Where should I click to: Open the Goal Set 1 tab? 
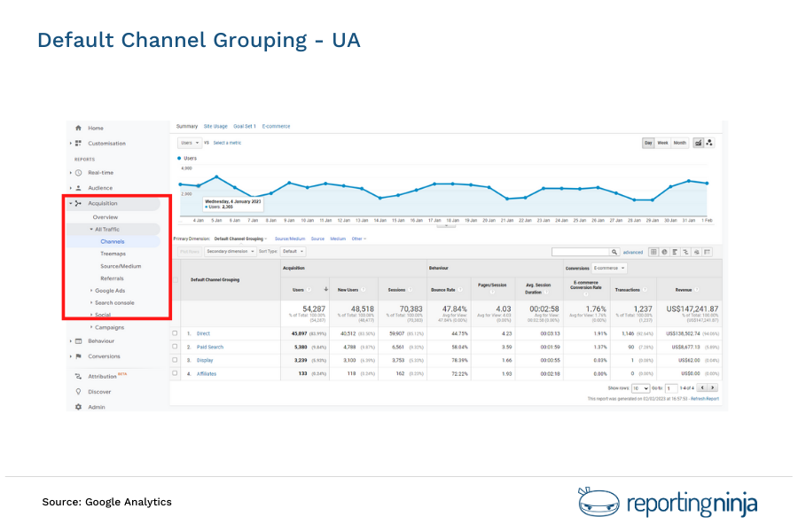coord(245,126)
